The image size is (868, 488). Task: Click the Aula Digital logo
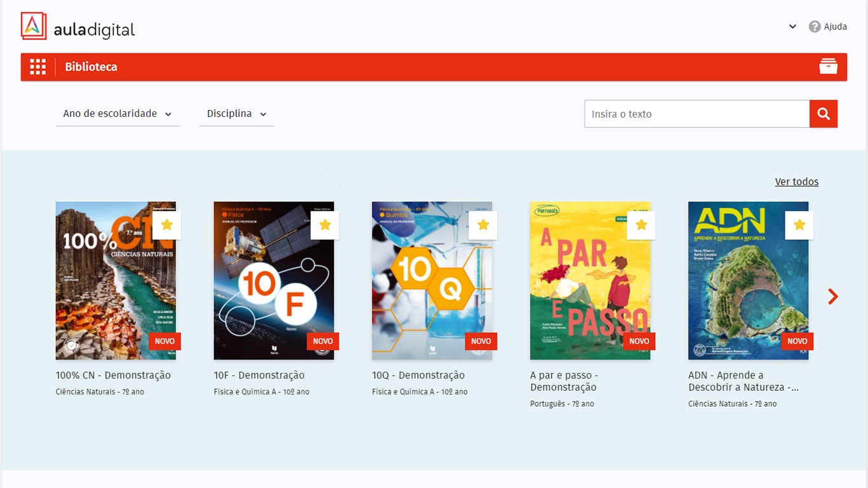pos(78,26)
